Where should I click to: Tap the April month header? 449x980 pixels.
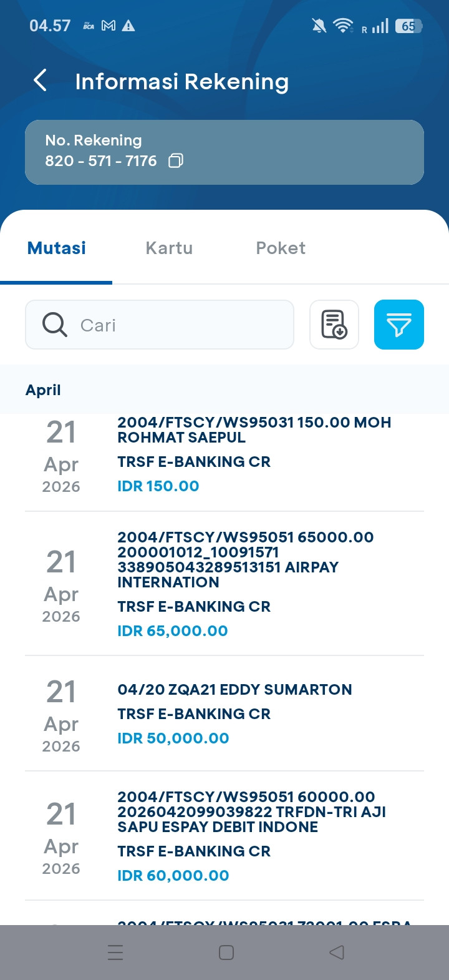pyautogui.click(x=43, y=390)
